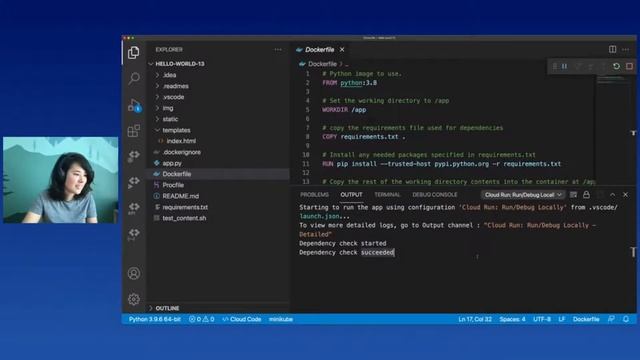The image size is (640, 360).
Task: Open the Search view in the activity bar
Action: (x=133, y=78)
